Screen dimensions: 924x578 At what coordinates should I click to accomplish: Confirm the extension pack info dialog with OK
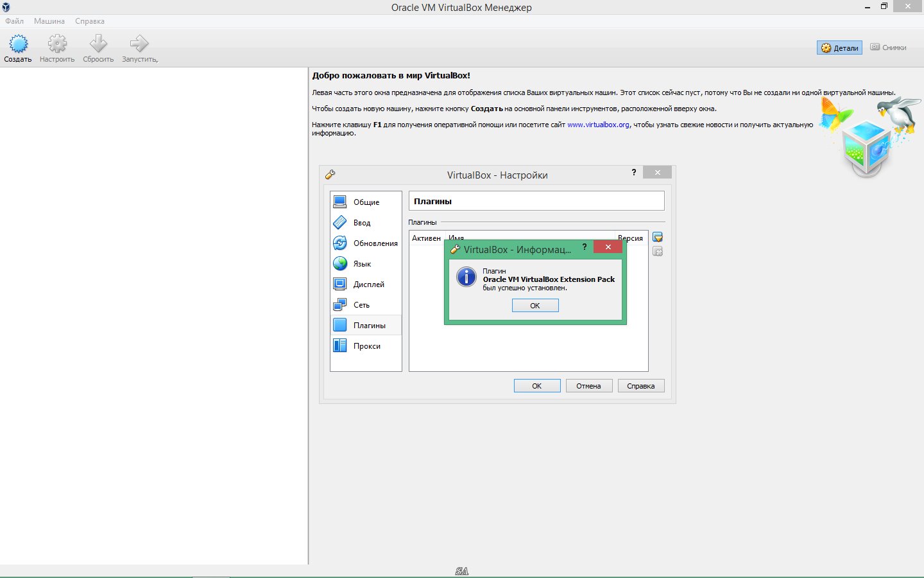click(535, 306)
